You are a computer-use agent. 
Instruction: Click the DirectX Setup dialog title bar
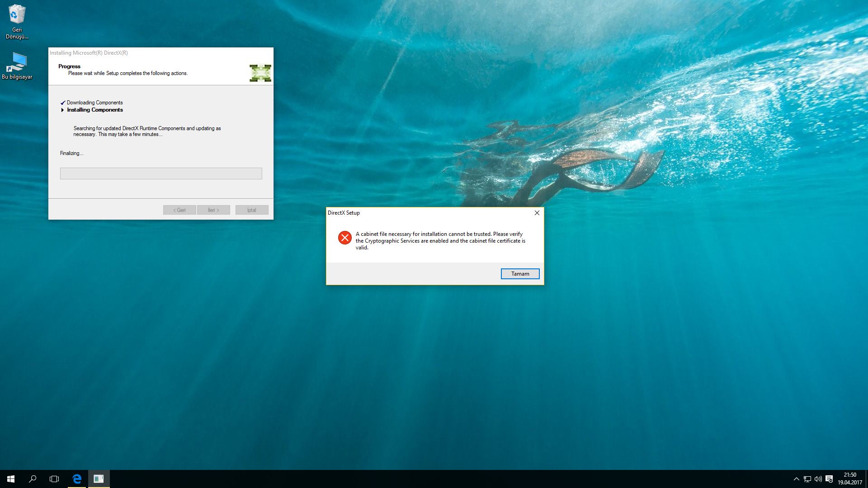click(x=429, y=213)
